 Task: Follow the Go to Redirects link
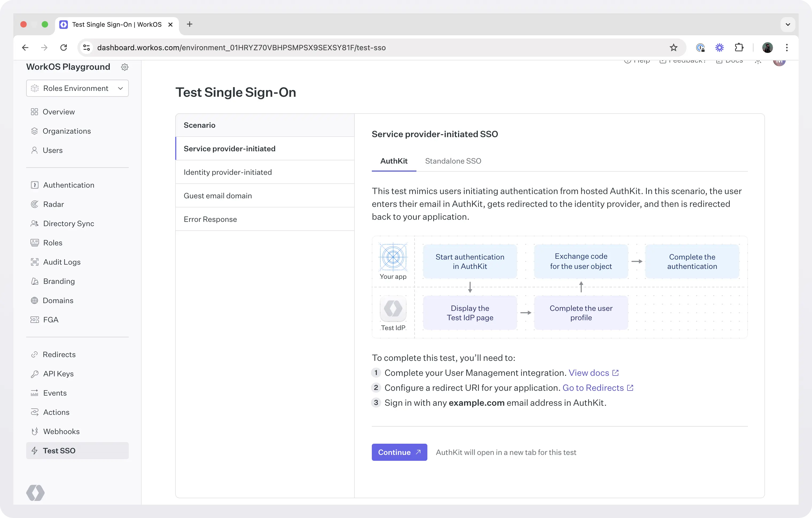coord(598,388)
